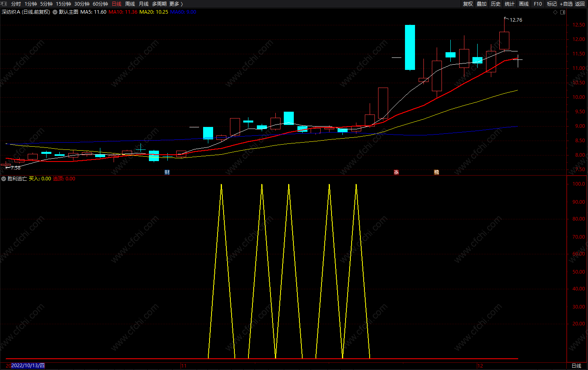
Task: Open the 多周期 multi-period view
Action: tap(159, 4)
